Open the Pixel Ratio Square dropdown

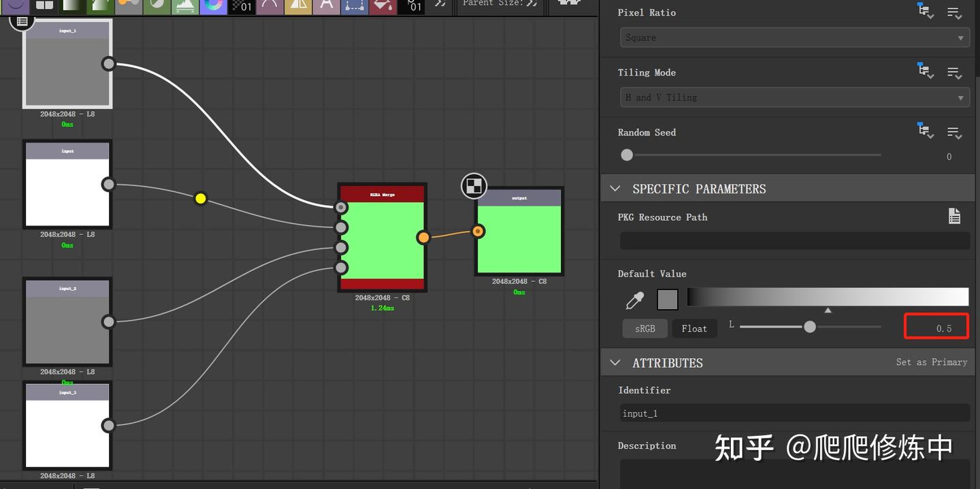point(795,37)
